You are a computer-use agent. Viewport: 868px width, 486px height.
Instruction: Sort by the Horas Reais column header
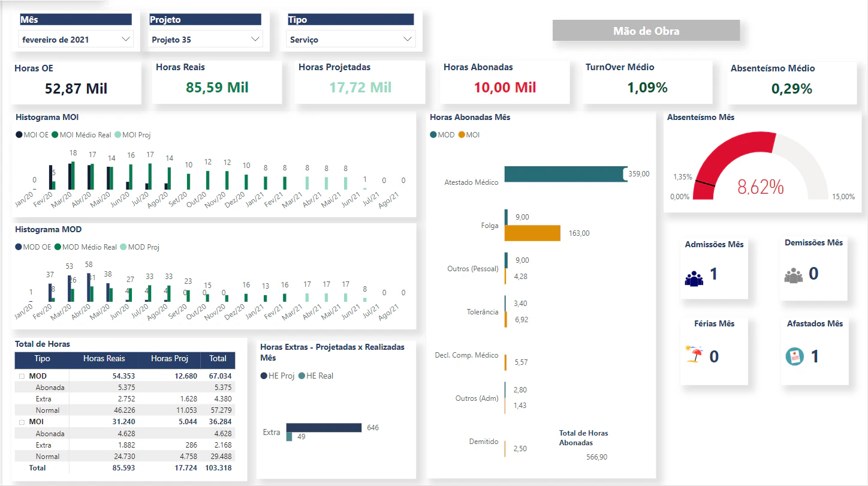pyautogui.click(x=104, y=359)
